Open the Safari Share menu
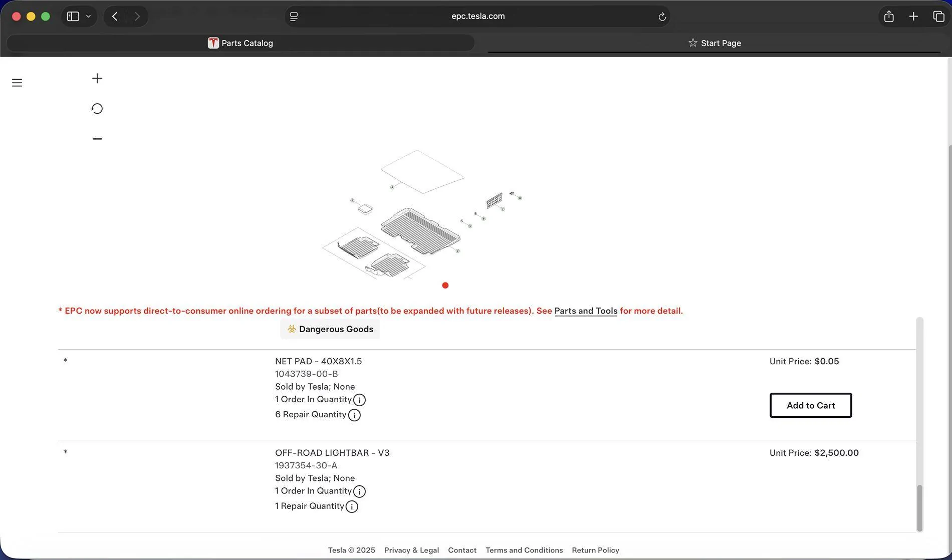This screenshot has height=560, width=952. coord(889,16)
